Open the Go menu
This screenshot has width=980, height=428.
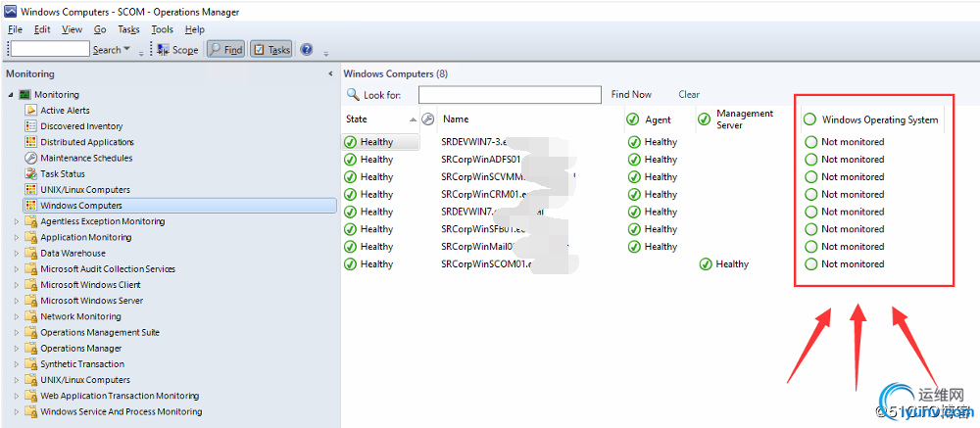pyautogui.click(x=100, y=29)
